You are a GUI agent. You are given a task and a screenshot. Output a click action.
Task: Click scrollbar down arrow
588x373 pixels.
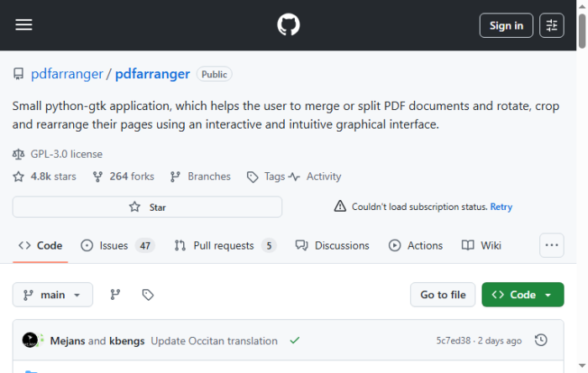tap(582, 365)
